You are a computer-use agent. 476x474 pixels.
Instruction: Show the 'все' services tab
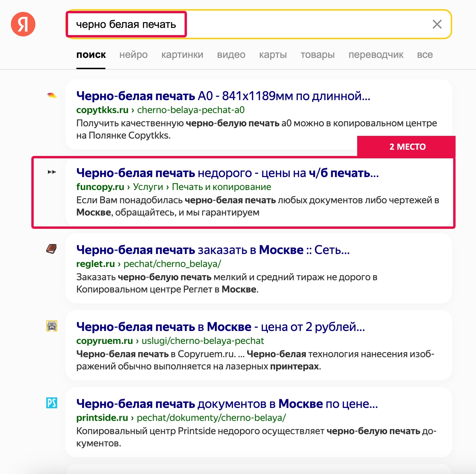pyautogui.click(x=425, y=55)
